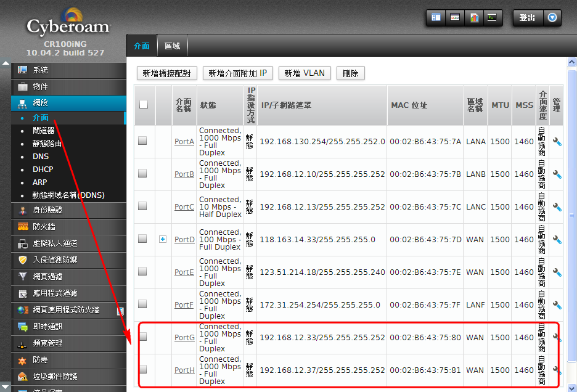Open the PortD interface link
577x392 pixels.
point(184,240)
